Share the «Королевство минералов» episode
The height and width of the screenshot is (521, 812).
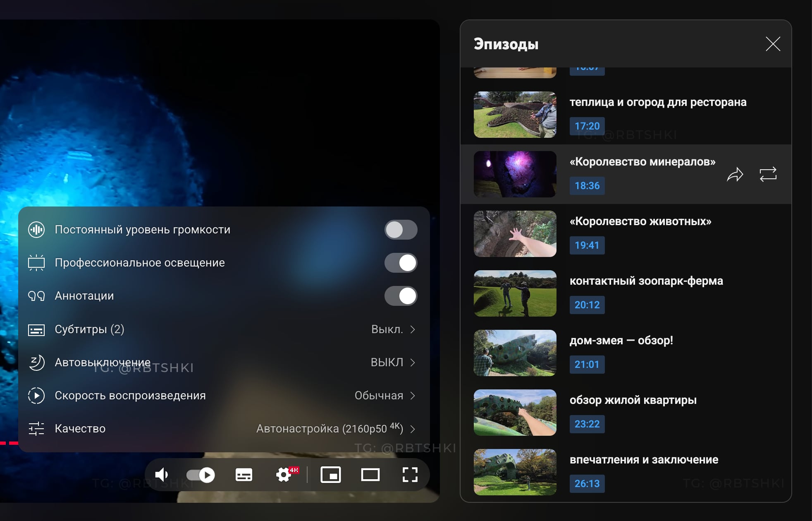click(x=735, y=175)
